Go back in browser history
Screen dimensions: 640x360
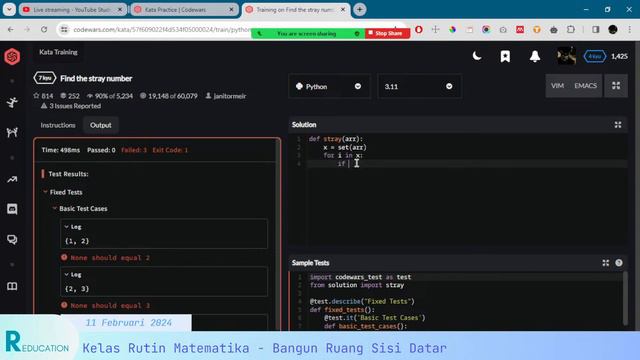(x=11, y=29)
